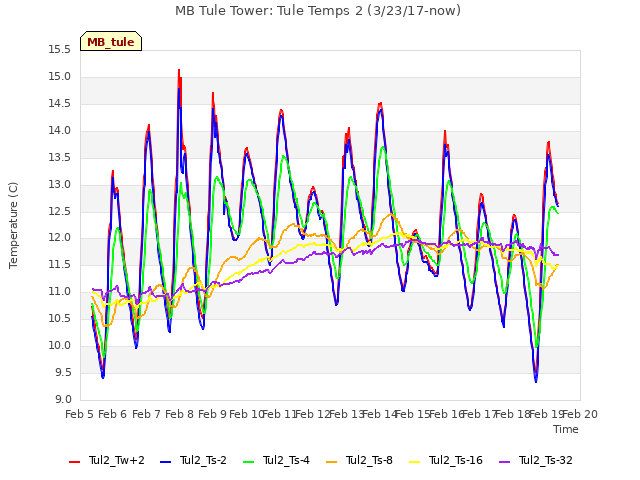Click the 15.5 y-axis tick label

coord(60,50)
